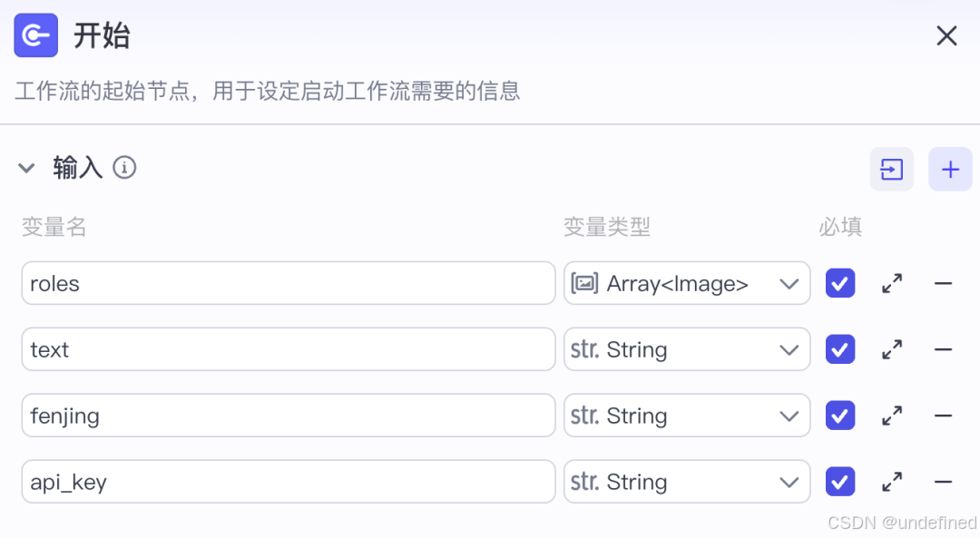The width and height of the screenshot is (980, 538).
Task: Click the import icon beside the plus button
Action: pos(891,170)
